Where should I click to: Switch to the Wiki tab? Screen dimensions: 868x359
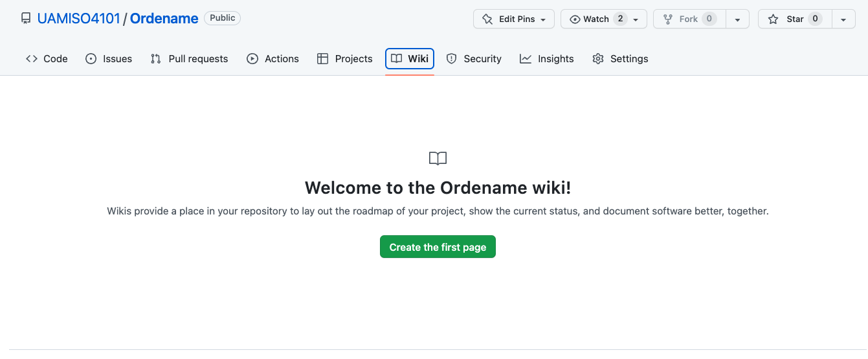[x=410, y=59]
